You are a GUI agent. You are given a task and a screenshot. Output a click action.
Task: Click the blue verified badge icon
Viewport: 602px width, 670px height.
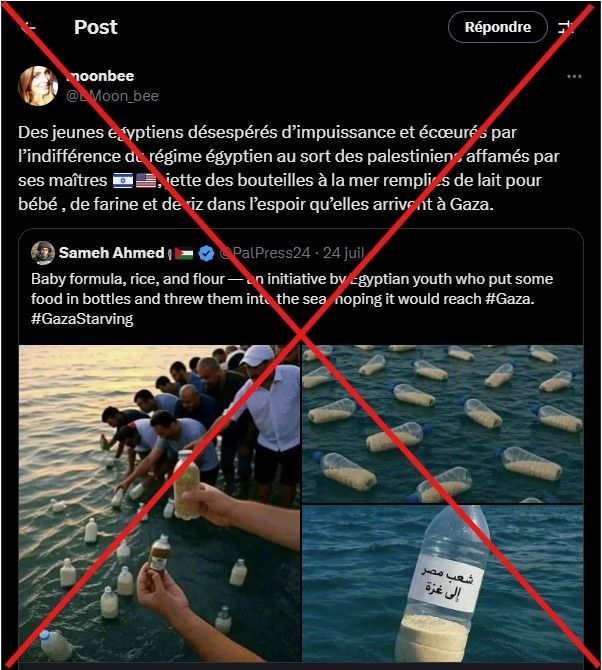point(206,253)
